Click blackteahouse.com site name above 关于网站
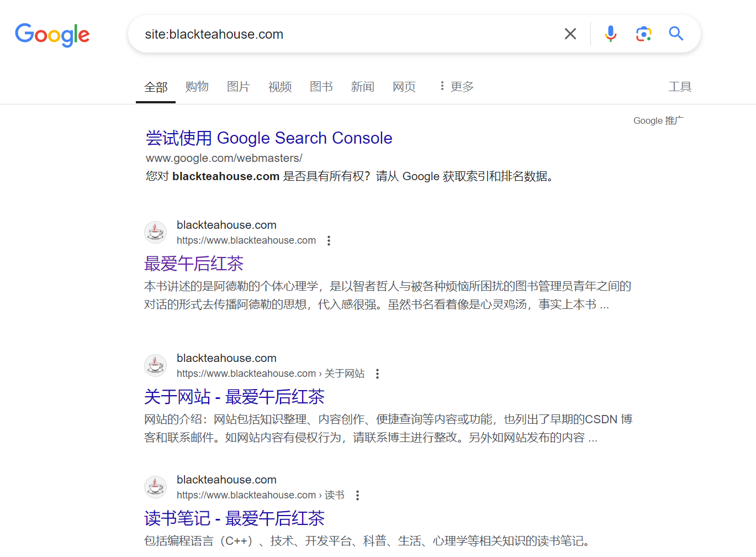 [x=226, y=358]
